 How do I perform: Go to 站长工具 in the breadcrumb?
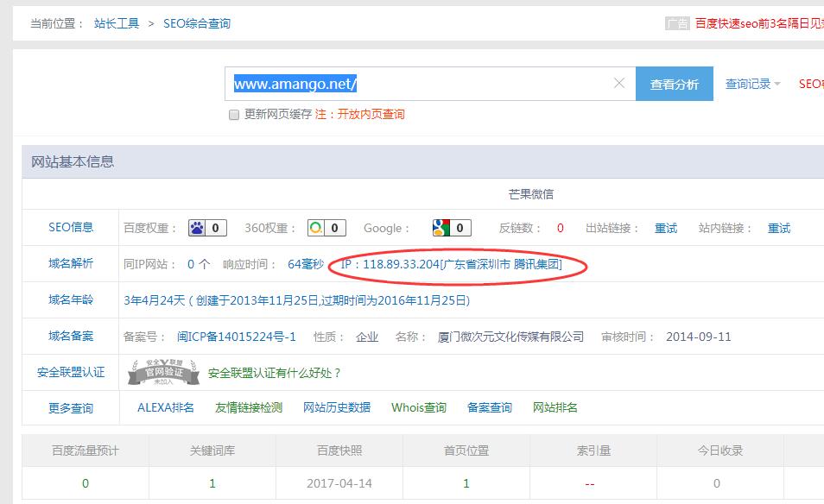click(117, 24)
